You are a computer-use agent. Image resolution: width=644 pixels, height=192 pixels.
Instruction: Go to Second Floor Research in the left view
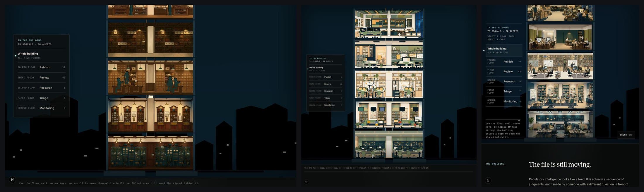click(x=41, y=88)
